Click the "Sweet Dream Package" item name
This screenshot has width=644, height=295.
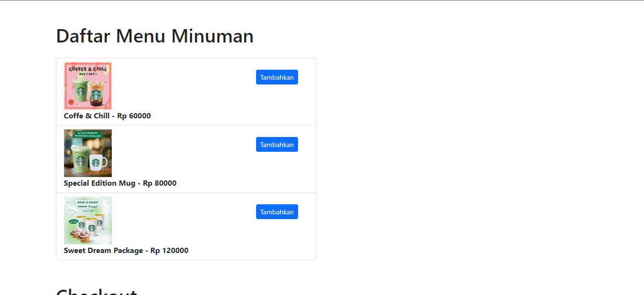[103, 251]
